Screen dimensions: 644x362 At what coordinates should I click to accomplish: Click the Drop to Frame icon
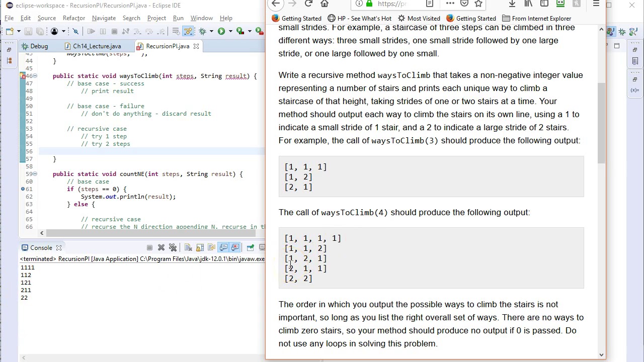pyautogui.click(x=176, y=31)
